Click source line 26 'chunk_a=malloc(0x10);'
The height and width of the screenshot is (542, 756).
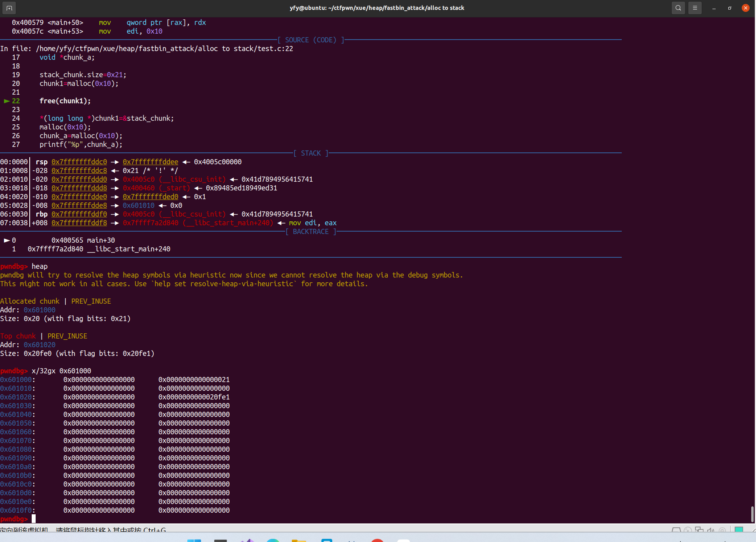coord(81,136)
